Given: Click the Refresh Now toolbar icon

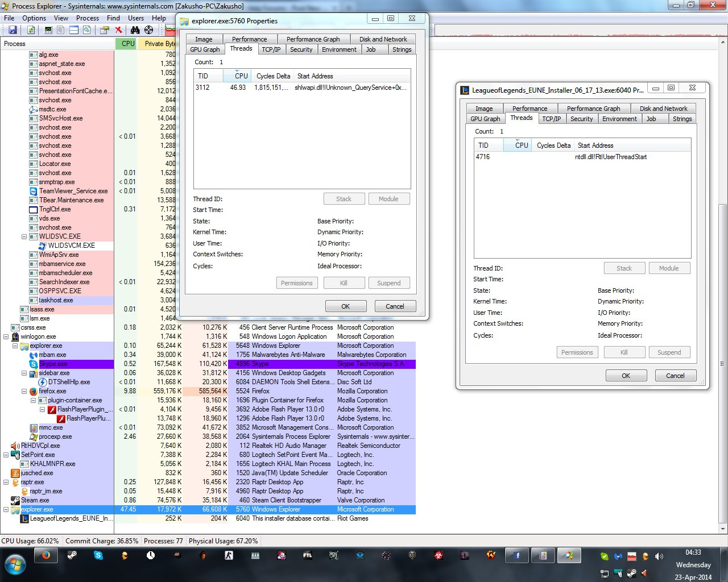Looking at the screenshot, I should (31, 30).
